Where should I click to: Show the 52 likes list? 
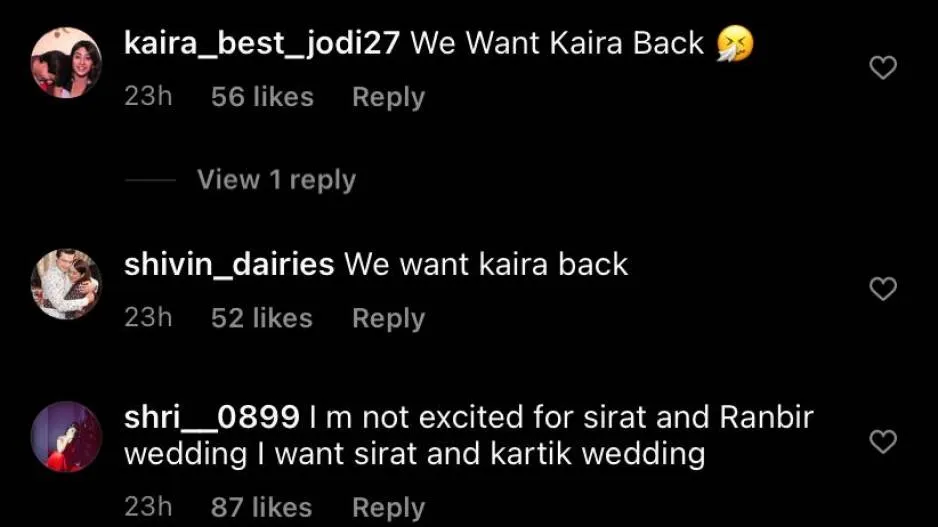pyautogui.click(x=261, y=318)
